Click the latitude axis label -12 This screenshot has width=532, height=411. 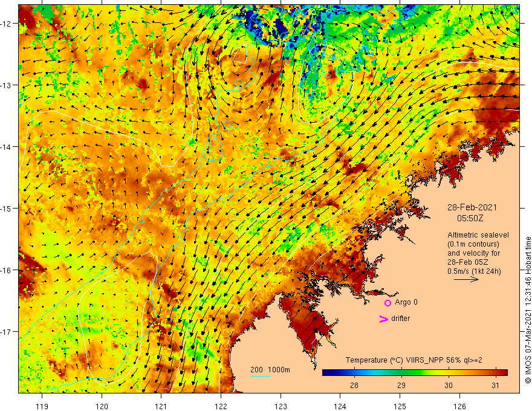(x=6, y=24)
